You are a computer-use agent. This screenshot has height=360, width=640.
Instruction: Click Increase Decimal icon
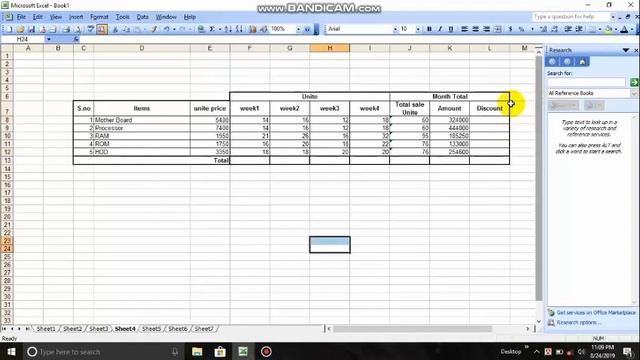[x=543, y=29]
